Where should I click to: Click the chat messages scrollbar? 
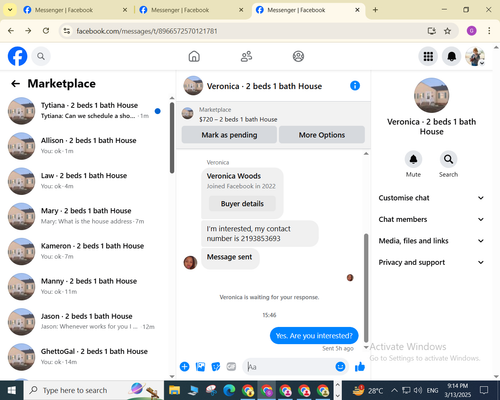pyautogui.click(x=366, y=287)
